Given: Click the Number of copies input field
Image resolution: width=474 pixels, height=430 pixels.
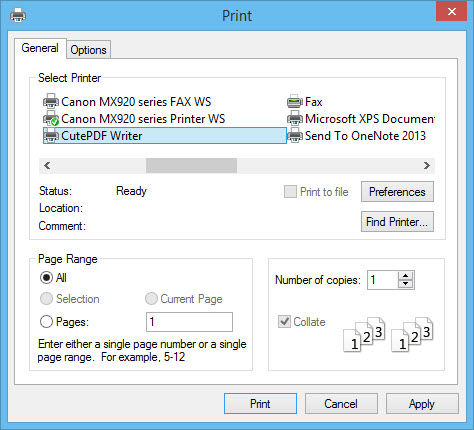Looking at the screenshot, I should click(x=383, y=280).
